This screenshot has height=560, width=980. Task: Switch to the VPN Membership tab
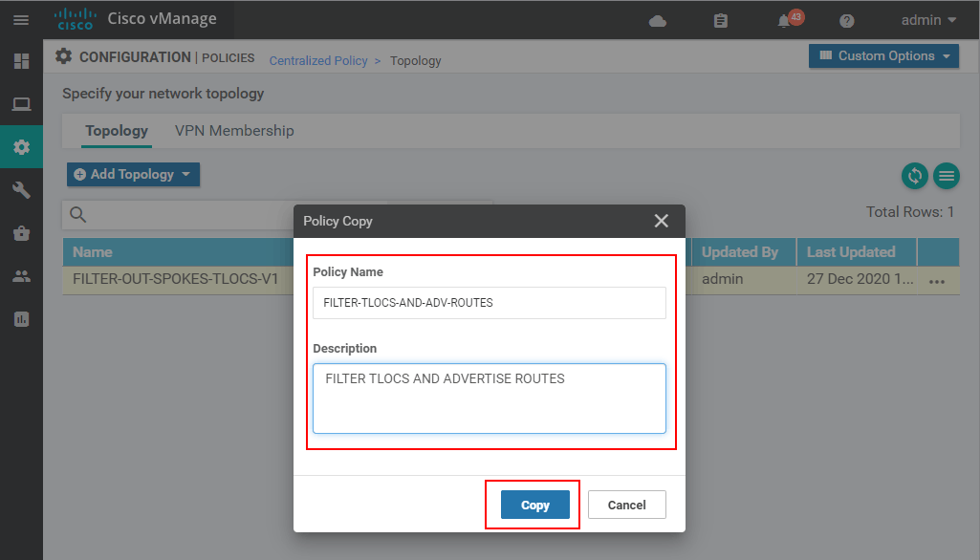point(234,130)
